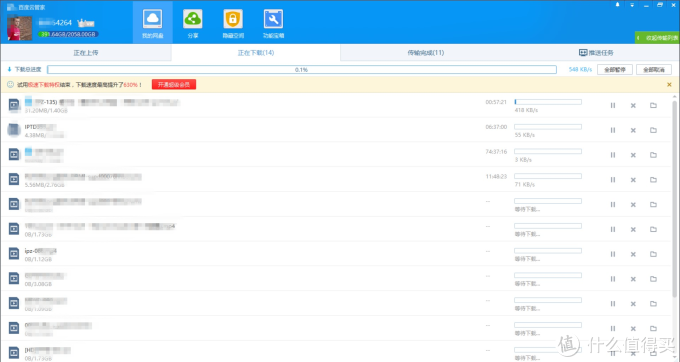
Task: Dismiss the yellow notification banner
Action: [x=669, y=85]
